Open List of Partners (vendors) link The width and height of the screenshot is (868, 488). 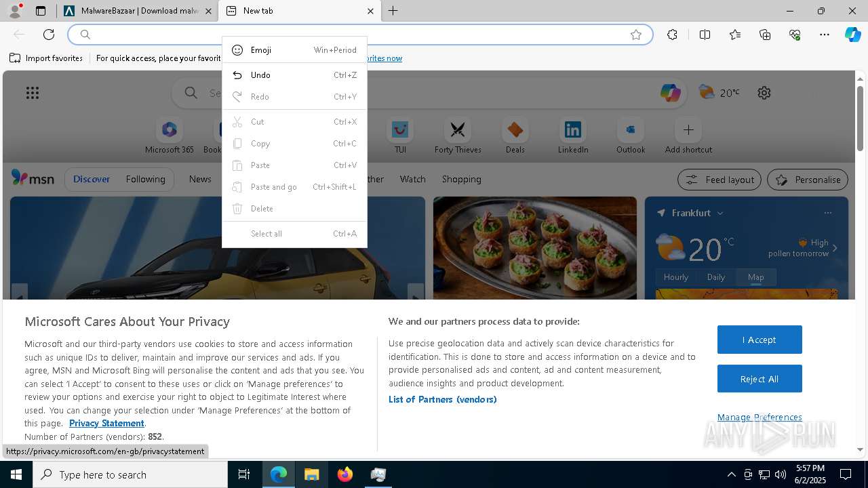pyautogui.click(x=443, y=399)
